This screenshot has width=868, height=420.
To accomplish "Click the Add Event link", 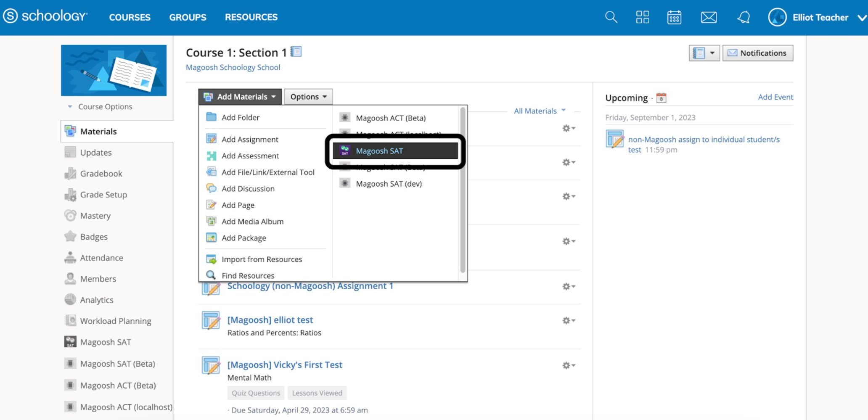I will tap(775, 97).
